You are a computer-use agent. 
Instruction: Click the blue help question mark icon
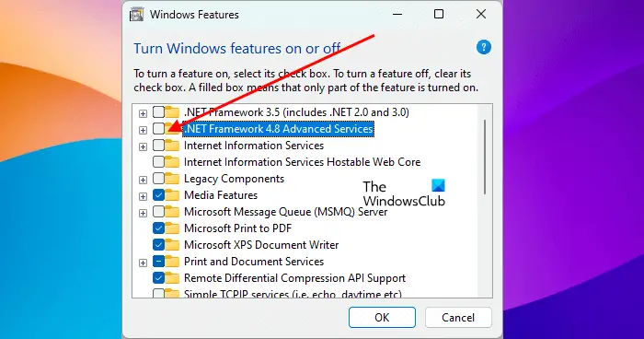pos(483,47)
